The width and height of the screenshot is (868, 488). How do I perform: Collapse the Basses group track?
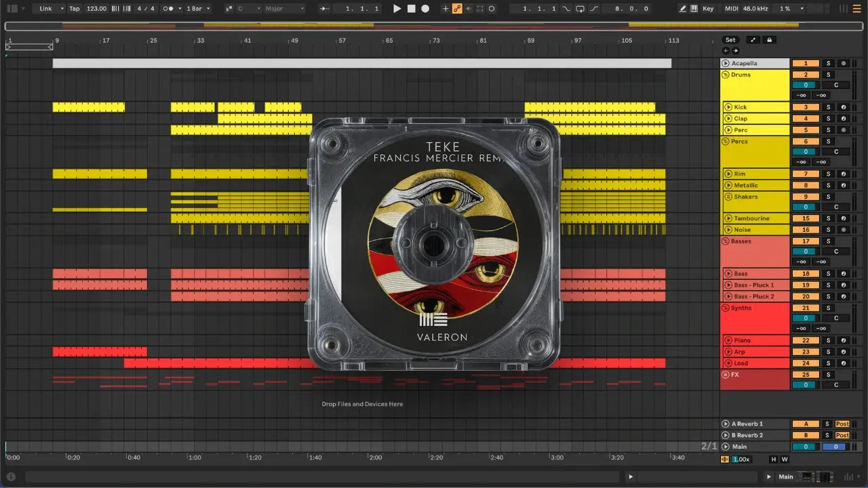click(726, 241)
